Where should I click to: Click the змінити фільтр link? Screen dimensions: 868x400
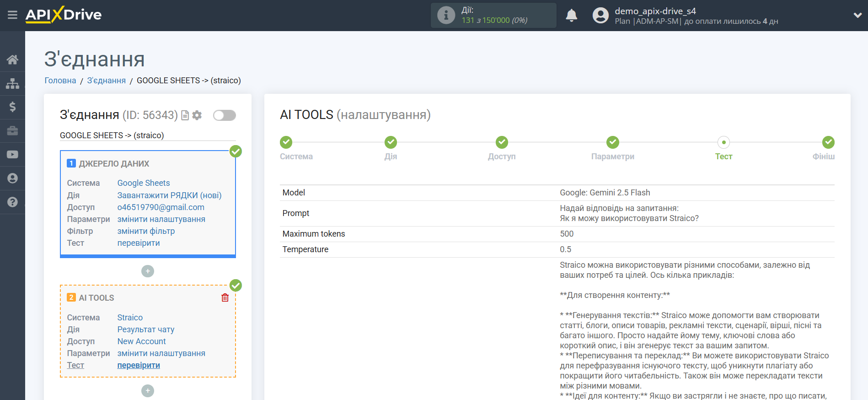pos(146,231)
